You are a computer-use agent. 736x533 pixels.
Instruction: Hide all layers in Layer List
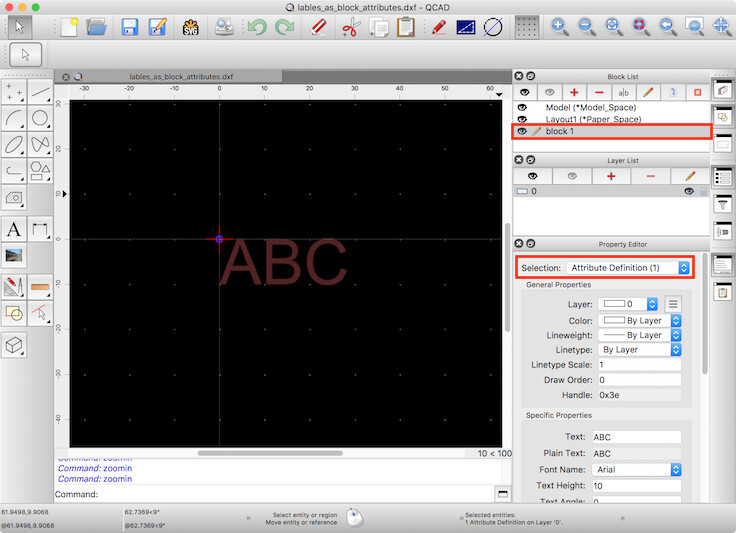coord(572,176)
